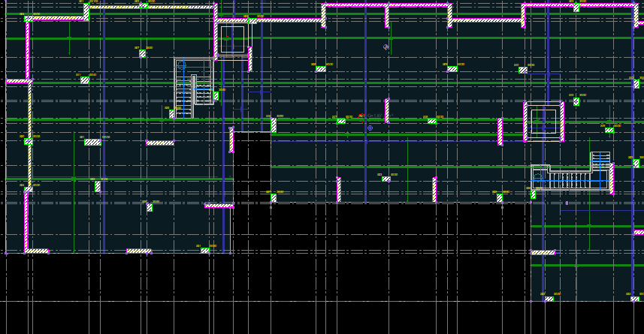Select the hatched column right of the left staircase

pyautogui.click(x=216, y=95)
